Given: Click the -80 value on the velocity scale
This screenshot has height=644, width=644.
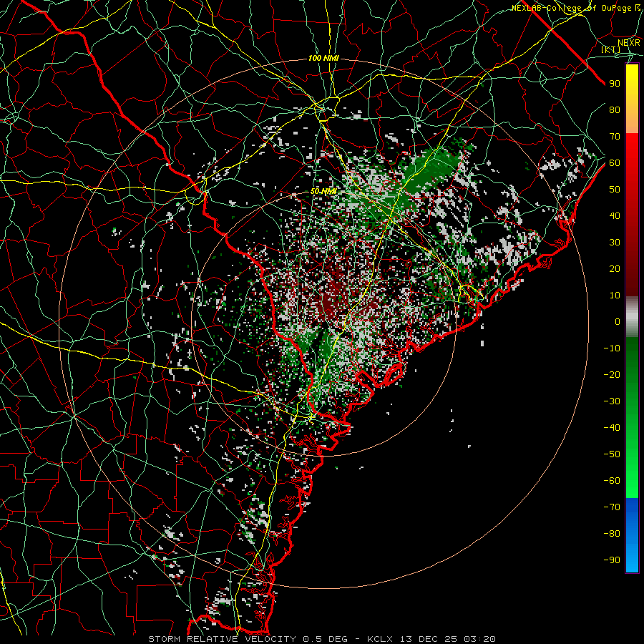Looking at the screenshot, I should (612, 534).
